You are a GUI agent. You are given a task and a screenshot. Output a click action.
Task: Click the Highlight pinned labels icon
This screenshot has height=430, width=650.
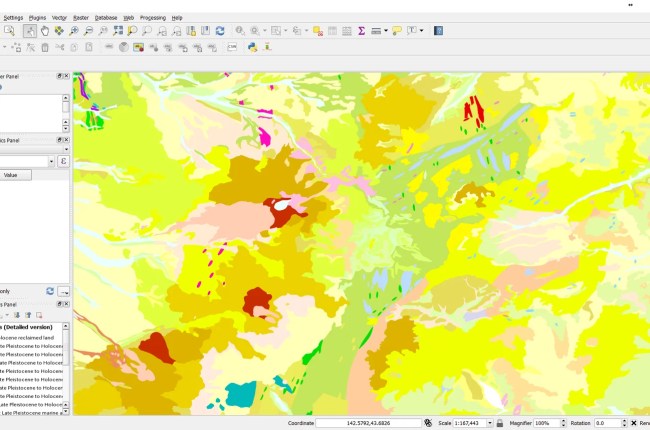(138, 47)
